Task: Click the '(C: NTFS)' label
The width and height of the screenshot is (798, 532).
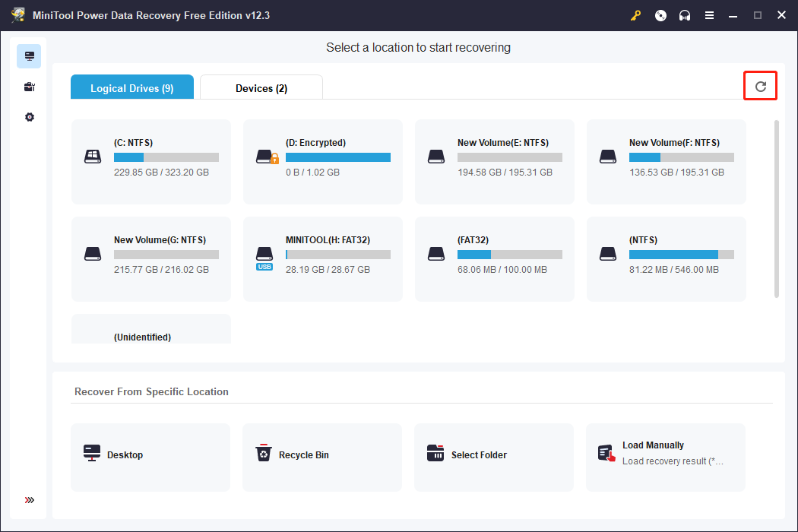Action: click(x=133, y=143)
